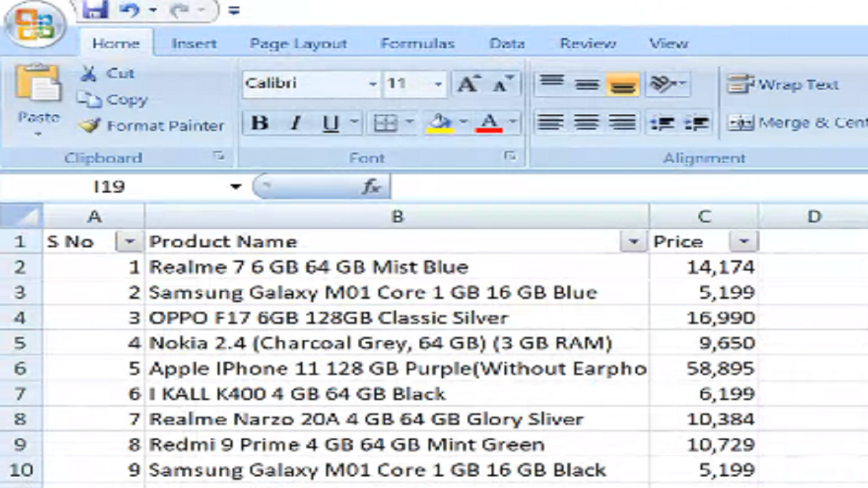Open Customize Quick Access Toolbar menu

pyautogui.click(x=234, y=11)
